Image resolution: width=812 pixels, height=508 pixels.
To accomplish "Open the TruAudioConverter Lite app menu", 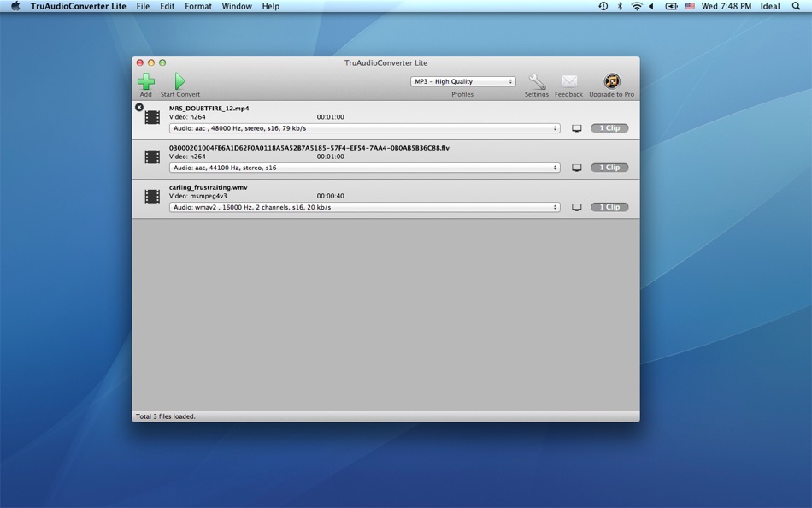I will (x=78, y=6).
